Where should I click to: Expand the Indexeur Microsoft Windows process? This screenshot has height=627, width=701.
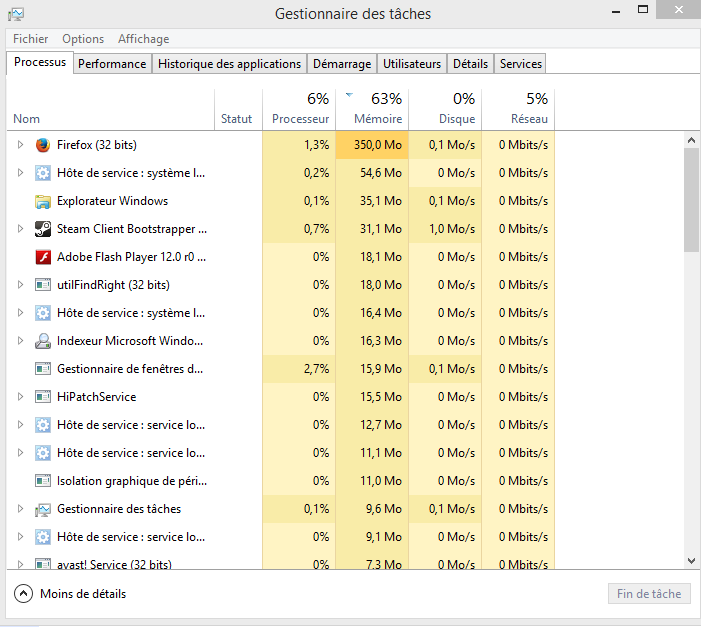pos(20,341)
